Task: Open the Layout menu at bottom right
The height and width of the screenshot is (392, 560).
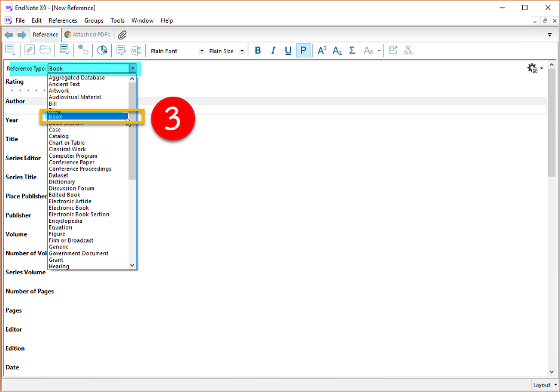Action: 544,385
